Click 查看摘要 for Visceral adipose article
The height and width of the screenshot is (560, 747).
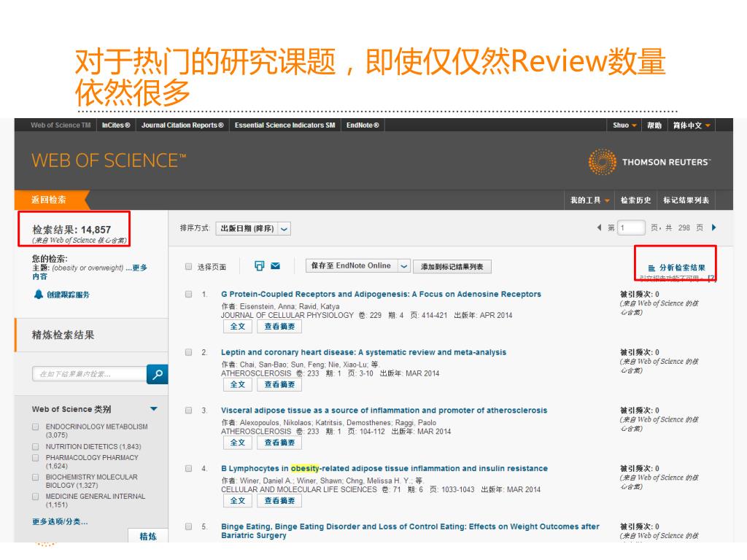(x=279, y=443)
